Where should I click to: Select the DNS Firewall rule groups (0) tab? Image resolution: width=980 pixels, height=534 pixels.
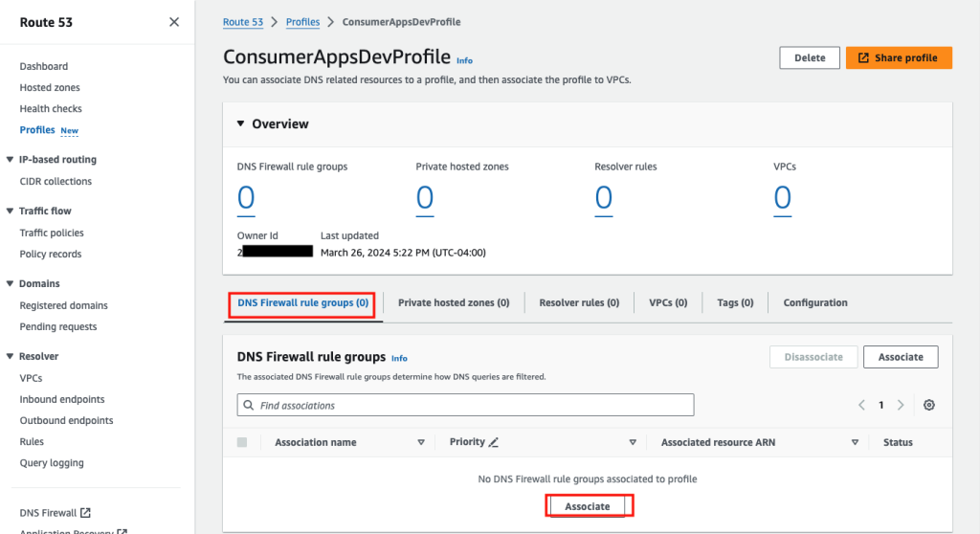click(x=302, y=302)
